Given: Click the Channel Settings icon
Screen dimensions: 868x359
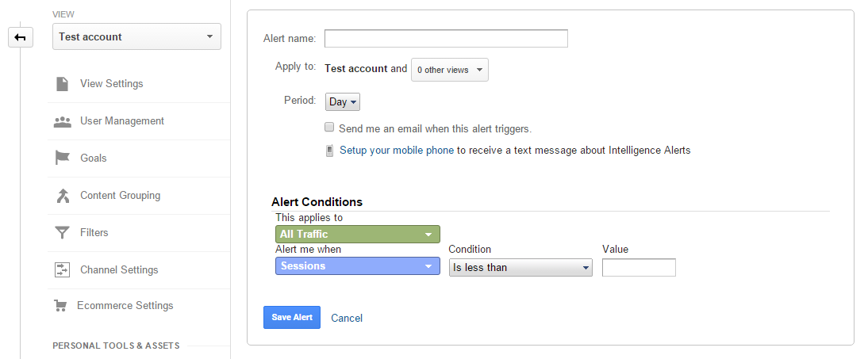Looking at the screenshot, I should click(x=61, y=270).
